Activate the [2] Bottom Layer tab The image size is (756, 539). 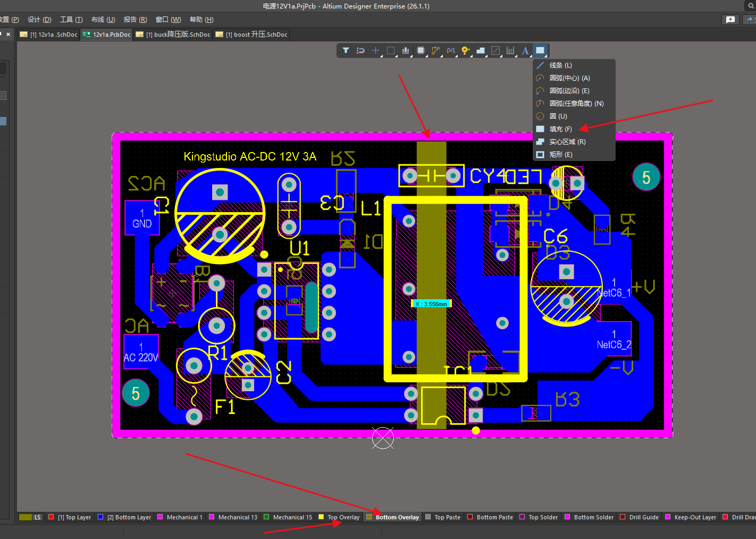(x=124, y=517)
